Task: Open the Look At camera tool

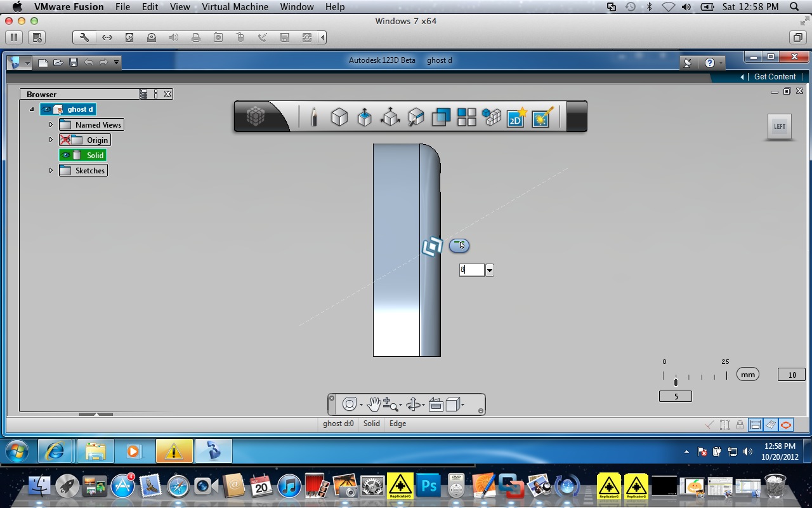Action: 436,404
